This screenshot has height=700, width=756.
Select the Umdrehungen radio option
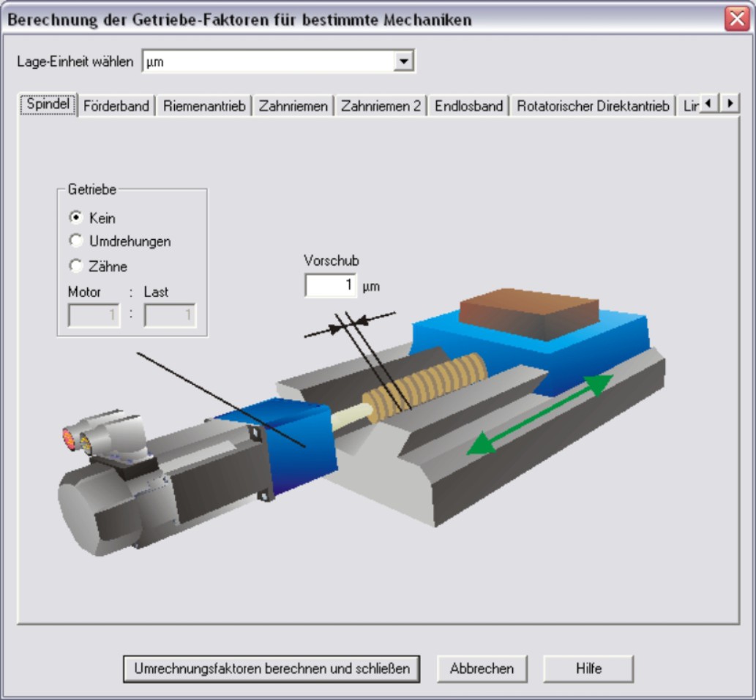point(75,241)
